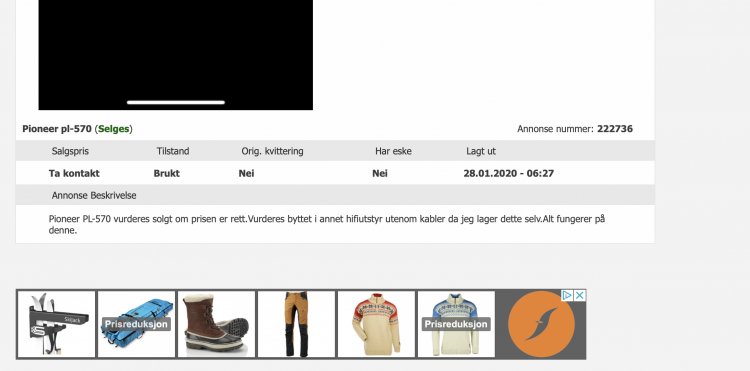The image size is (750, 371).
Task: Click the Salgspris column header
Action: 70,151
